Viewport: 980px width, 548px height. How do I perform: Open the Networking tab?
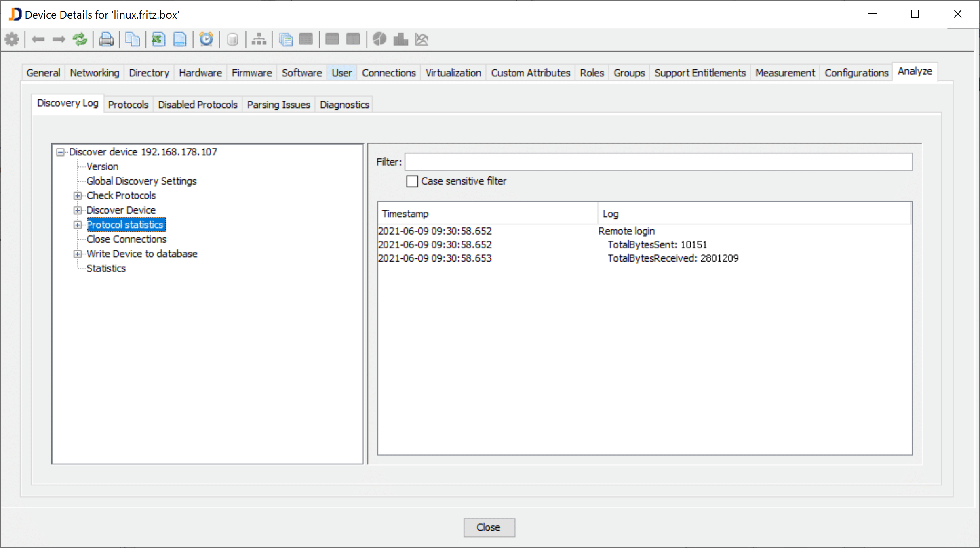pos(95,73)
